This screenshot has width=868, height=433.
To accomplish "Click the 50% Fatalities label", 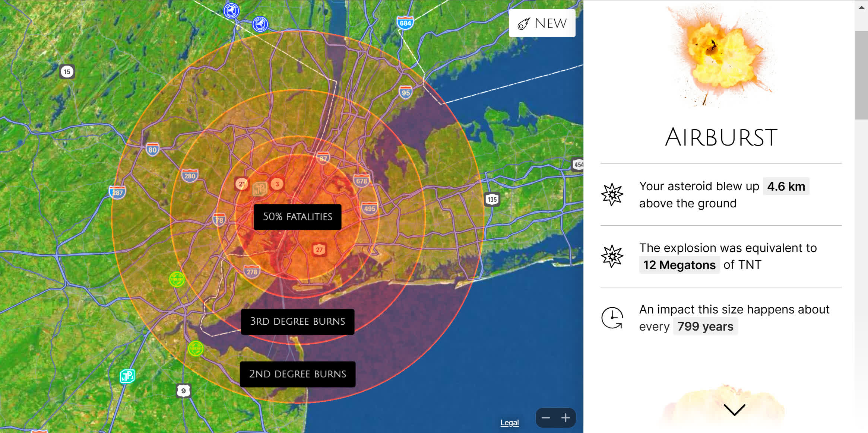I will coord(297,217).
